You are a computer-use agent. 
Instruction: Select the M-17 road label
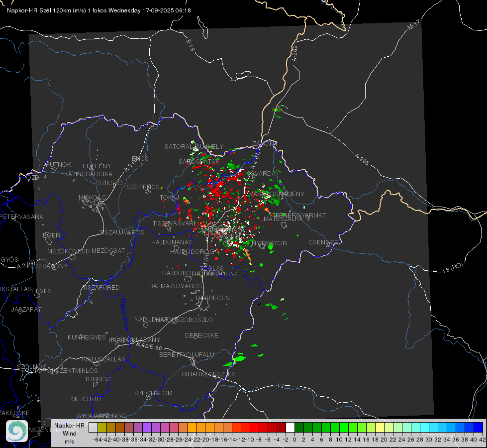pyautogui.click(x=414, y=24)
